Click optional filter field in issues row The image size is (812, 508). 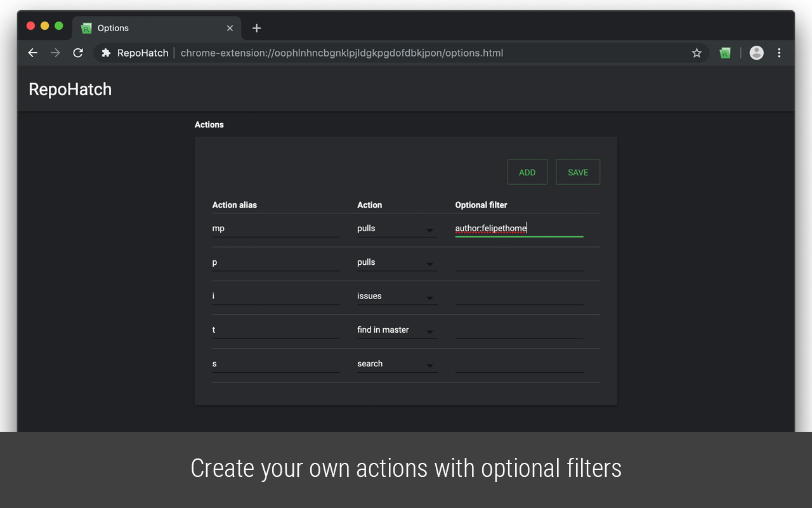pos(519,296)
